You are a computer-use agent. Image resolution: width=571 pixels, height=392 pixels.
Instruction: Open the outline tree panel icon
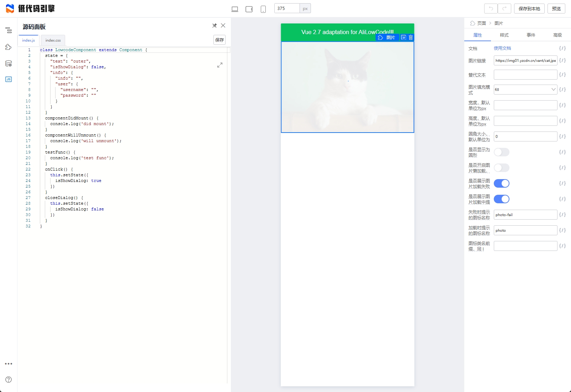(x=9, y=30)
